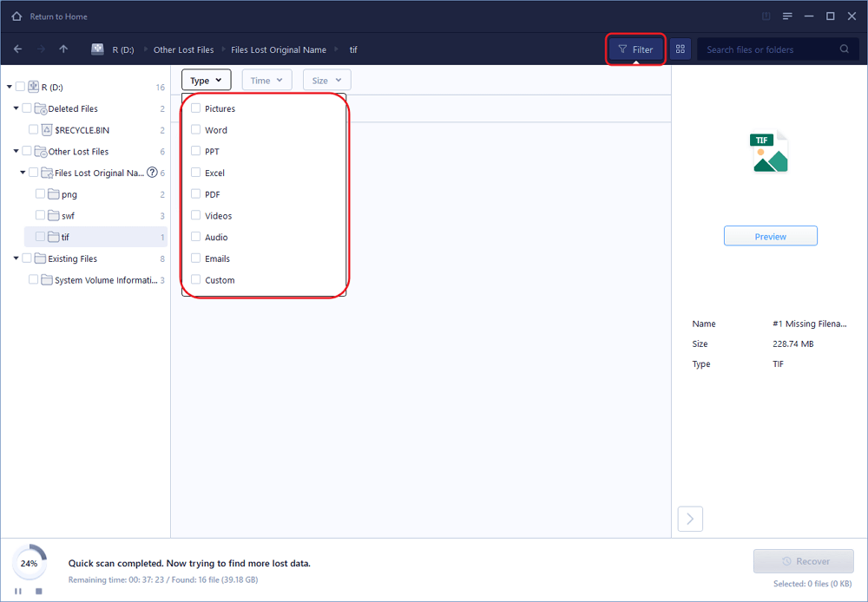Click Return to Home
This screenshot has width=868, height=602.
pos(48,16)
